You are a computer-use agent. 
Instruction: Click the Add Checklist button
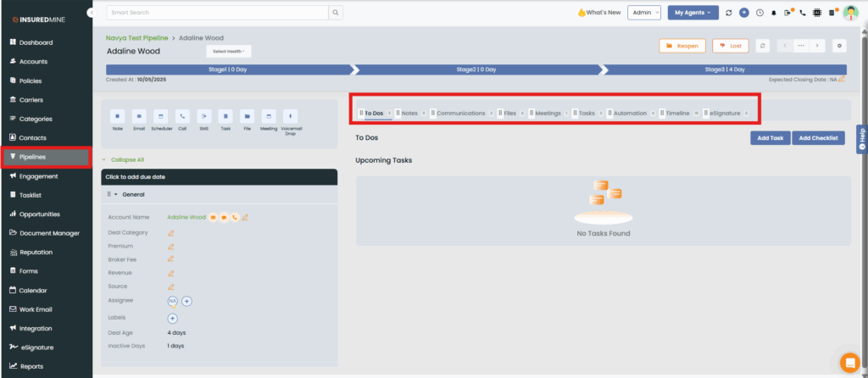818,137
